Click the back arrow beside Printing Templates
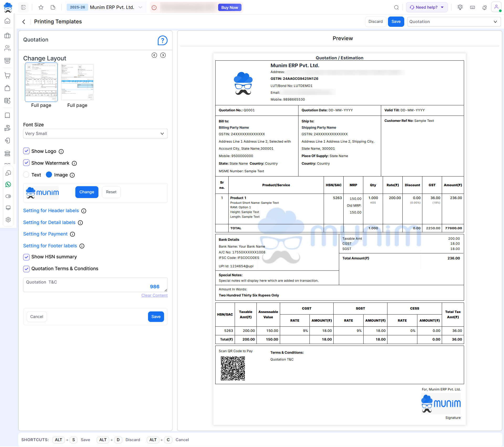The image size is (504, 447). click(x=24, y=22)
